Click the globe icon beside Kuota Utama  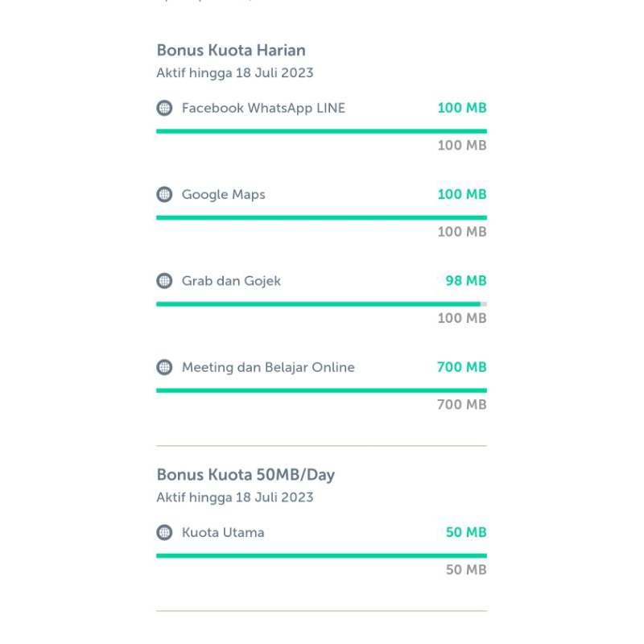(164, 532)
